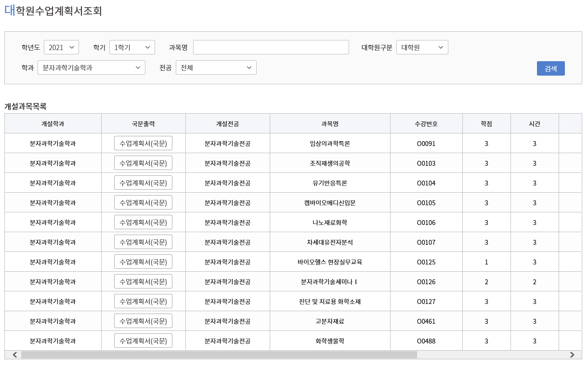The image size is (588, 368).
Task: Open 수업계획서(국문) for 임상의과학특론
Action: pyautogui.click(x=143, y=144)
